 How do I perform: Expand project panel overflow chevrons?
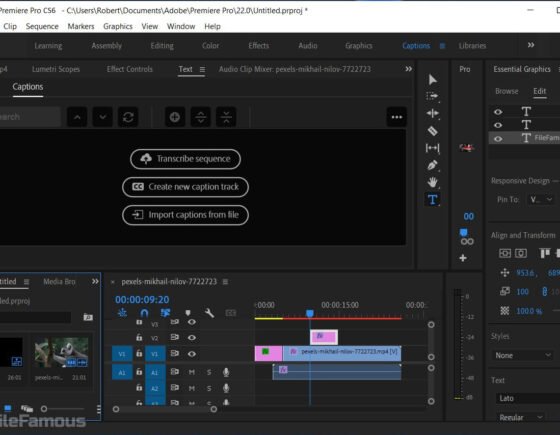(95, 281)
